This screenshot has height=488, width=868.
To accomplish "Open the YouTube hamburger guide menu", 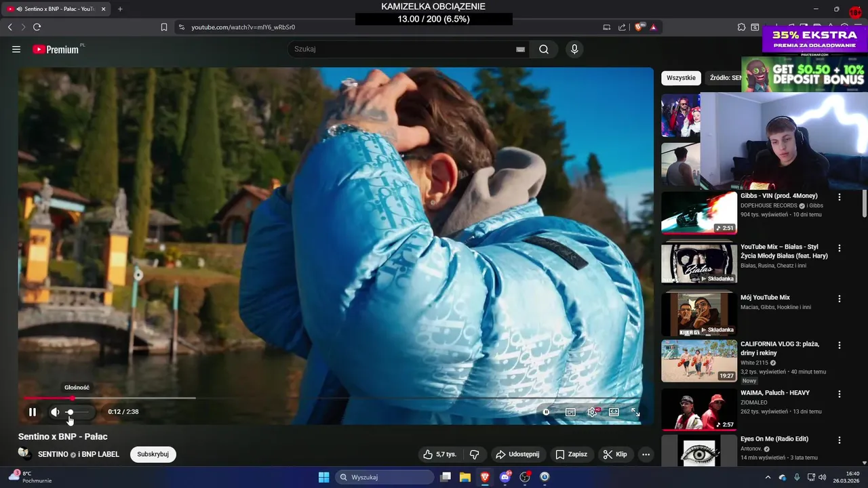I will [x=16, y=49].
